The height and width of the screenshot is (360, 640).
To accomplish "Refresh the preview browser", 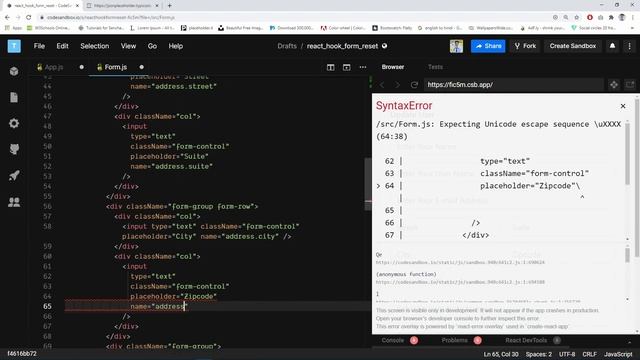I will pos(414,85).
